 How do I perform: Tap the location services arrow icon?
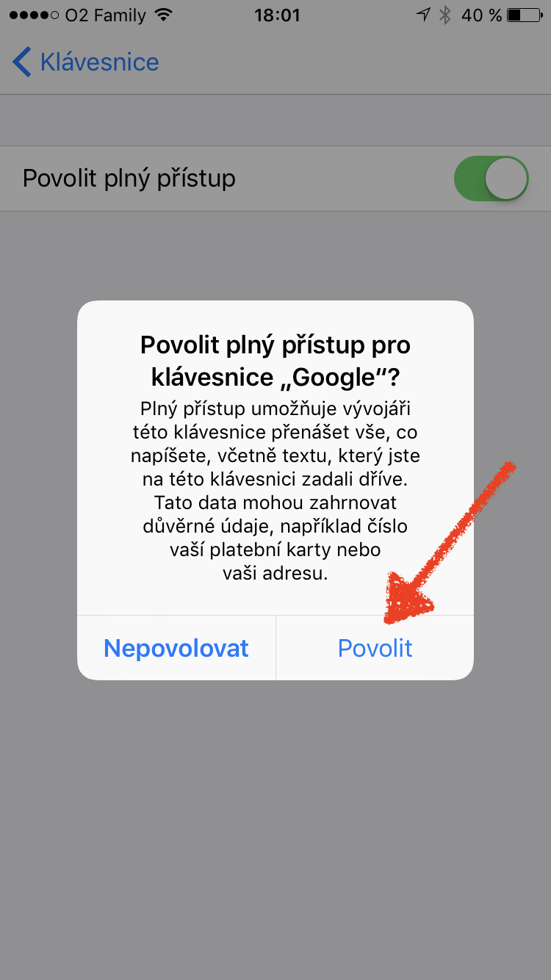point(422,15)
